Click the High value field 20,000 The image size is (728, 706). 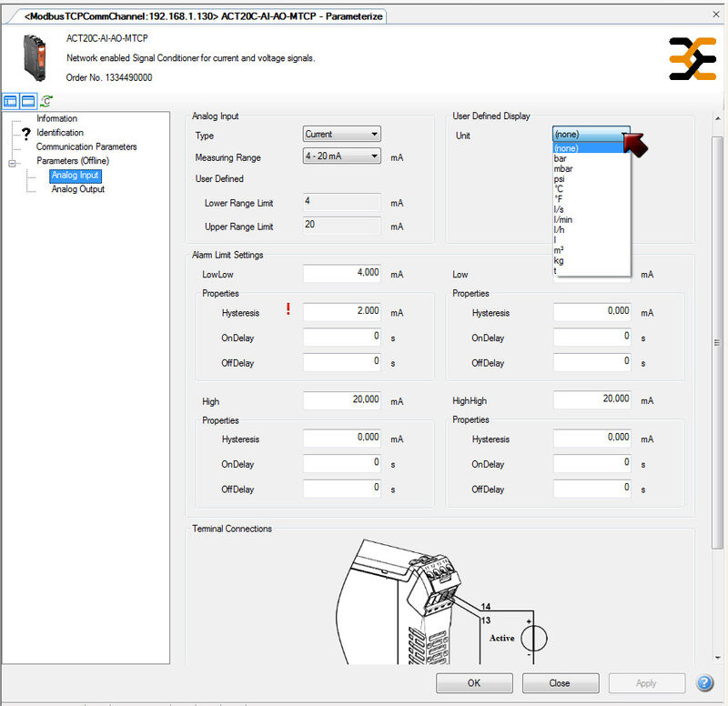pos(342,400)
